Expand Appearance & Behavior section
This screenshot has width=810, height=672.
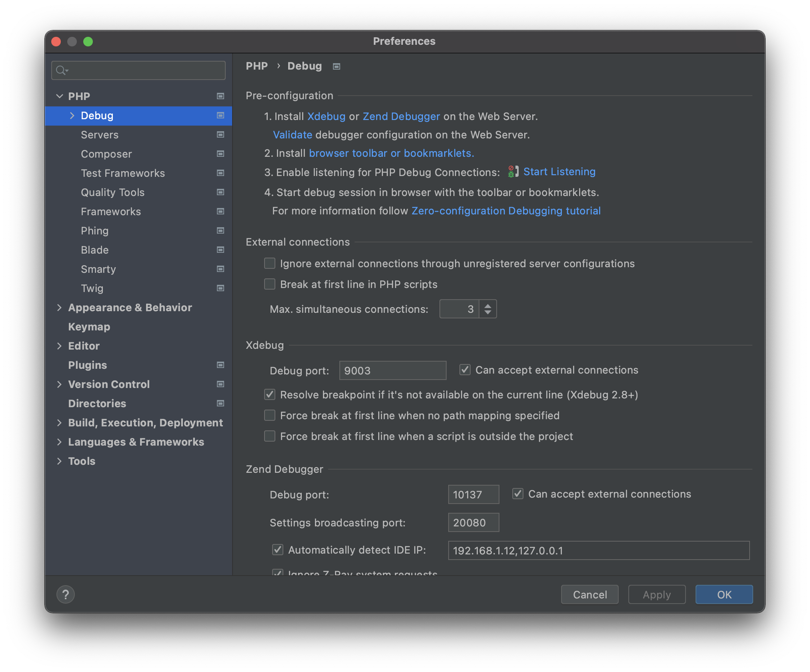pos(59,307)
